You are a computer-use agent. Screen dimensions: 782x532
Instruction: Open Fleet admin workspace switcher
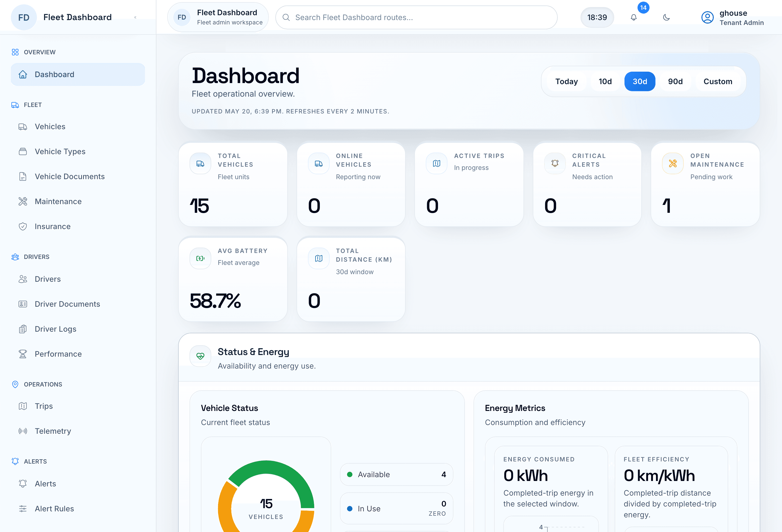click(x=218, y=17)
